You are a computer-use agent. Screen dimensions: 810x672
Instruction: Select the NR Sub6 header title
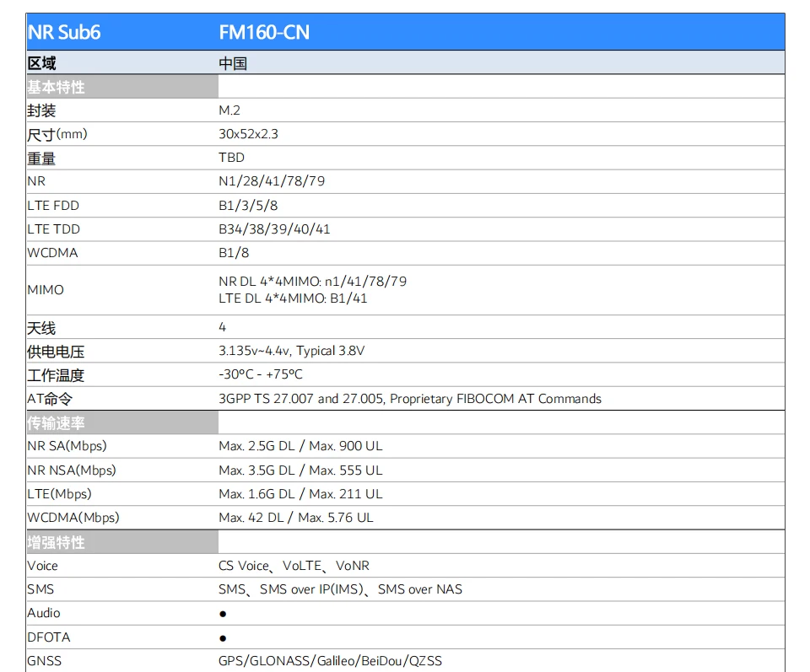coord(64,32)
